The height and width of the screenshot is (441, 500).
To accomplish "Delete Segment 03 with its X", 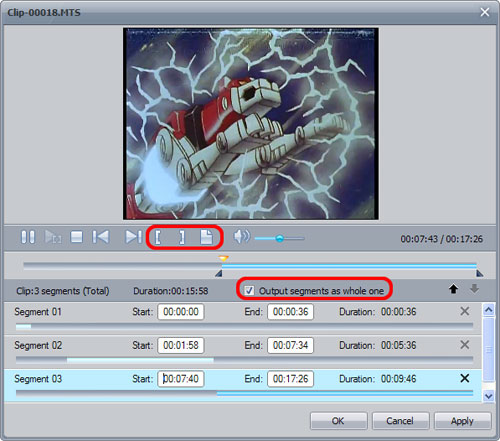I will coord(465,378).
